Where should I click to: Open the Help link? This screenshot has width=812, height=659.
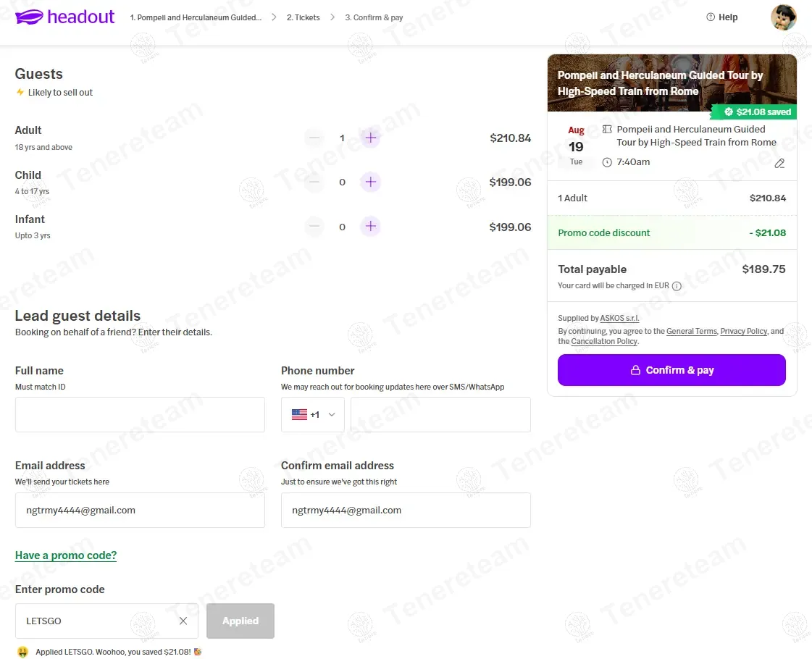[x=722, y=17]
